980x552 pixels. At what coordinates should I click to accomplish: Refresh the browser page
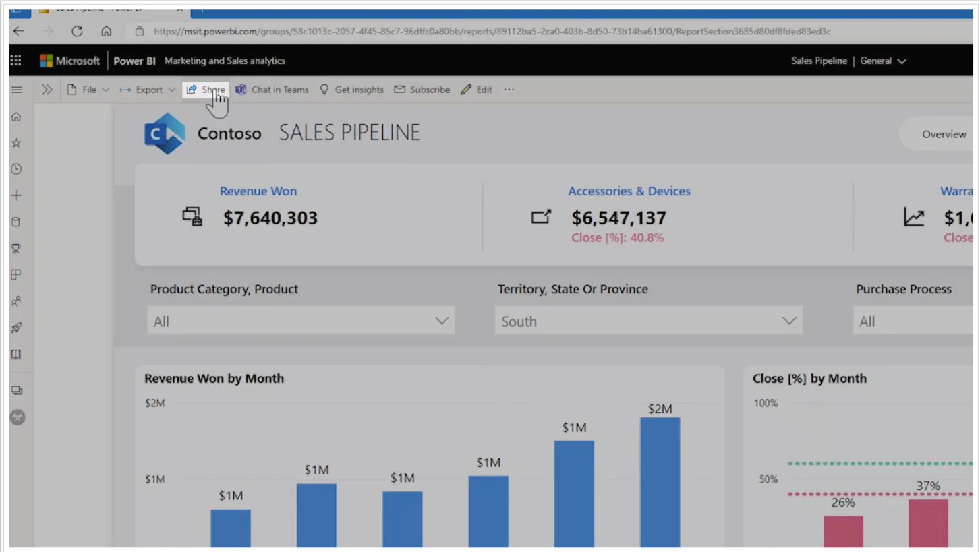tap(77, 31)
